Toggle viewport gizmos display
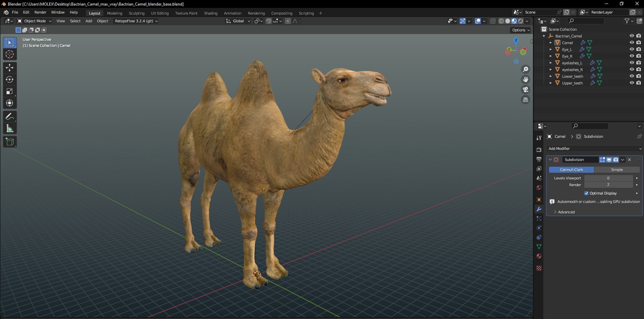This screenshot has height=319, width=644. click(463, 21)
